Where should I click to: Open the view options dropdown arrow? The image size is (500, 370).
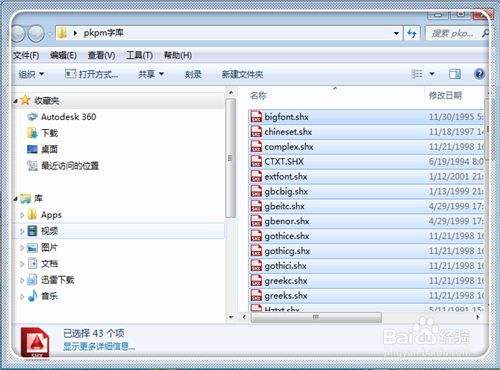(x=432, y=74)
